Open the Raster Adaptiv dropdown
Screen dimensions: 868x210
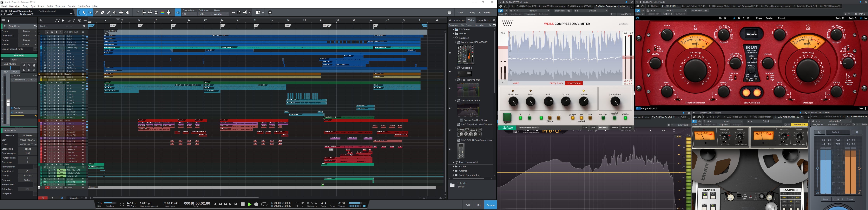221,14
